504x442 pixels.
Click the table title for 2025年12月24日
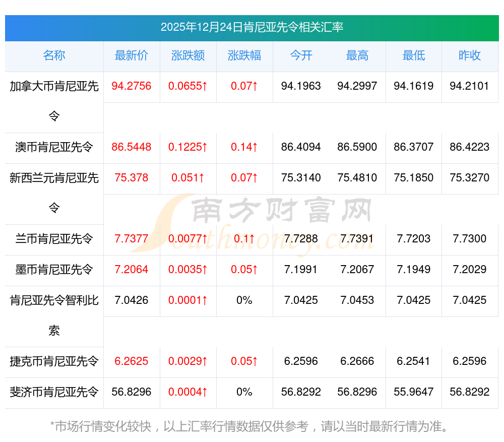252,27
